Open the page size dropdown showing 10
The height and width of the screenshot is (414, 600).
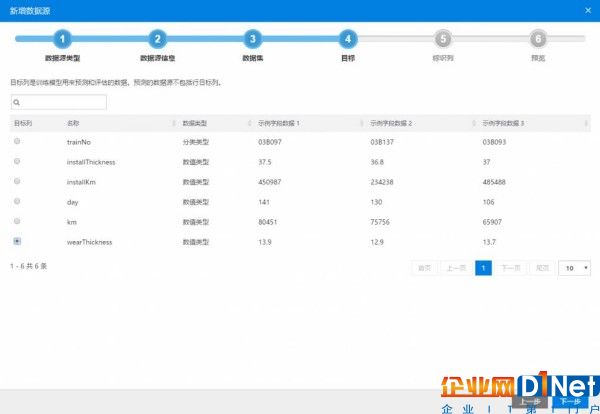tap(574, 268)
